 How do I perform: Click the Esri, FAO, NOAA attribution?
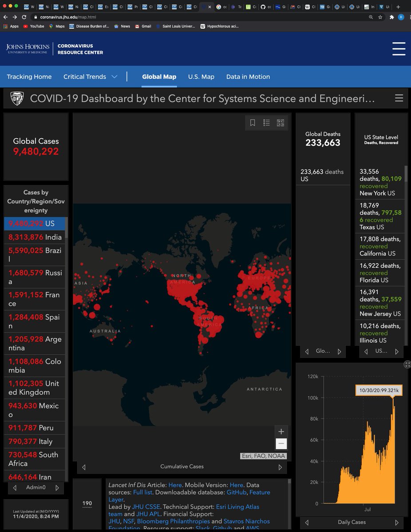[263, 456]
